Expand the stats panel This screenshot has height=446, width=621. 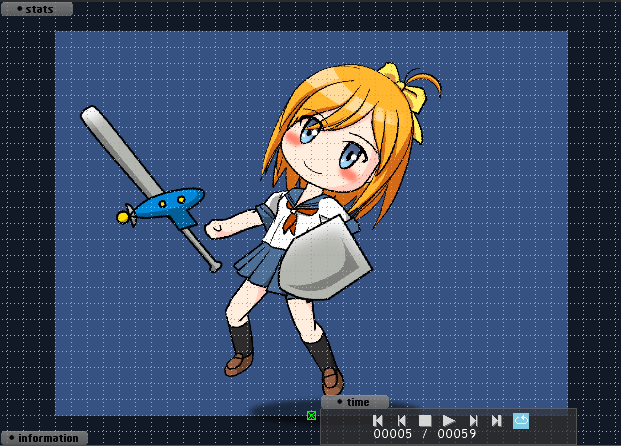(x=37, y=9)
